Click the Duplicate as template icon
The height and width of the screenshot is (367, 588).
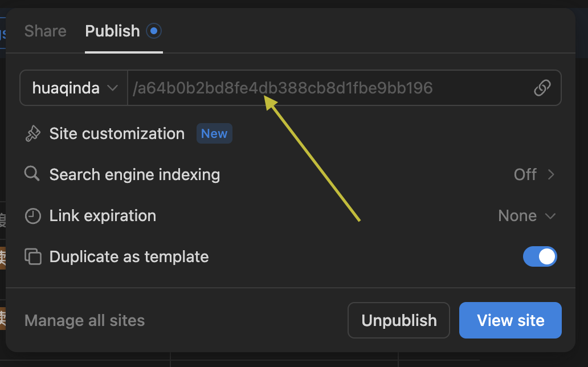[33, 257]
